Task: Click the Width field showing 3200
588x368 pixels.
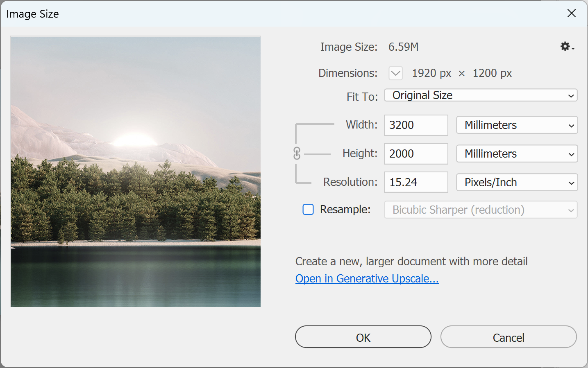Action: pos(416,125)
